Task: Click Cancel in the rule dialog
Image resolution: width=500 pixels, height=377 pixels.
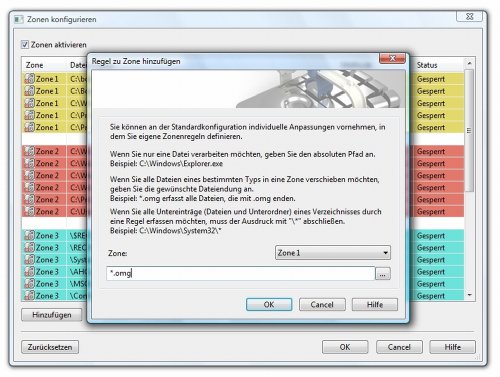Action: [322, 304]
